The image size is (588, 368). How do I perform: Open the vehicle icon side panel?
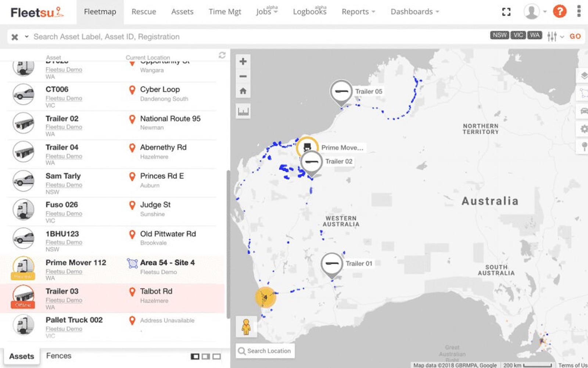click(x=583, y=111)
